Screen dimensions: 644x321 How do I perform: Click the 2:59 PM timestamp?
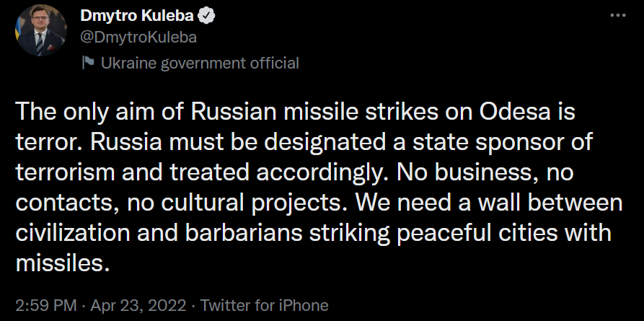[x=46, y=305]
